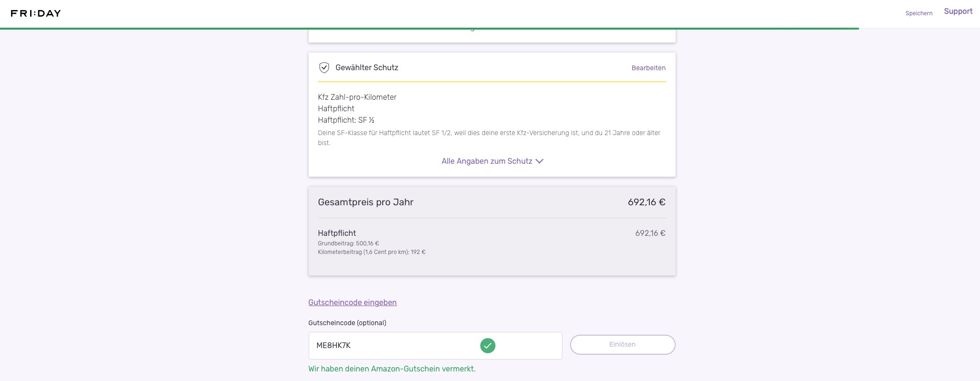This screenshot has width=980, height=381.
Task: Click the Gutscheincode eingeben link
Action: tap(352, 302)
